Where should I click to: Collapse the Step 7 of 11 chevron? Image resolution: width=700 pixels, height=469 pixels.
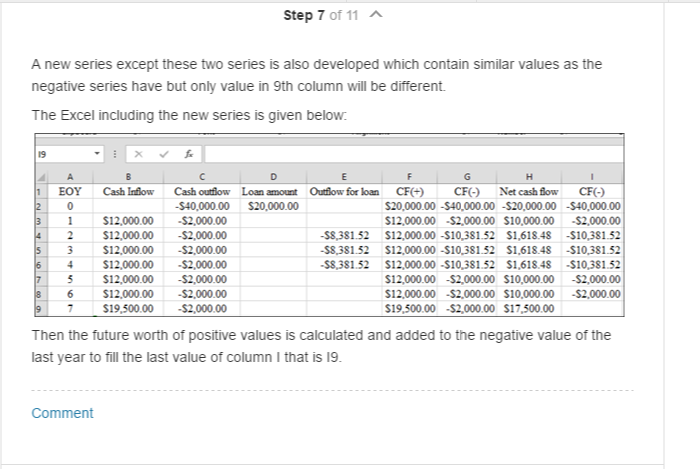coord(376,15)
